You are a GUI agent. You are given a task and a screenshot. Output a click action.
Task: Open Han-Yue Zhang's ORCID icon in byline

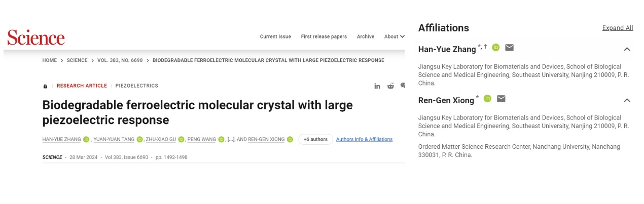[x=86, y=139]
